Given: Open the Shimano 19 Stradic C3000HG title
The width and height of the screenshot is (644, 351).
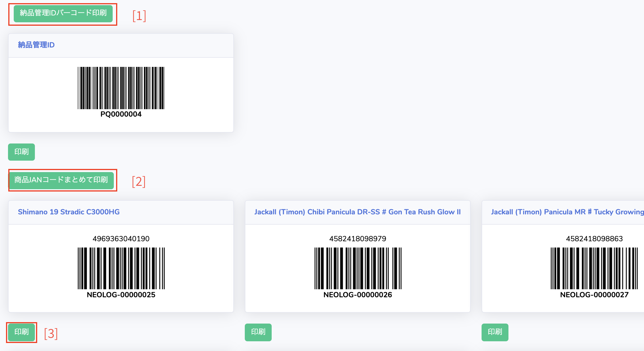Looking at the screenshot, I should tap(69, 212).
